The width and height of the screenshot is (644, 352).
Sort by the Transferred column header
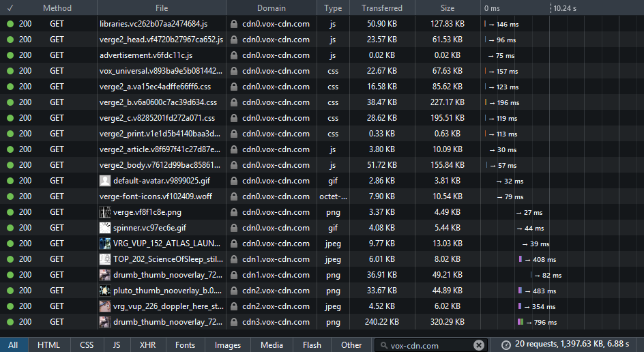(382, 8)
